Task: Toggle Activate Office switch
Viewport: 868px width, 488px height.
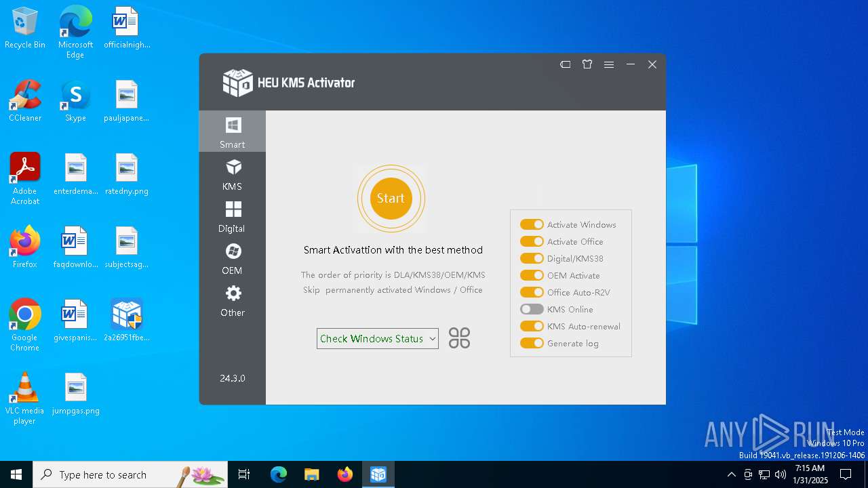Action: point(532,241)
